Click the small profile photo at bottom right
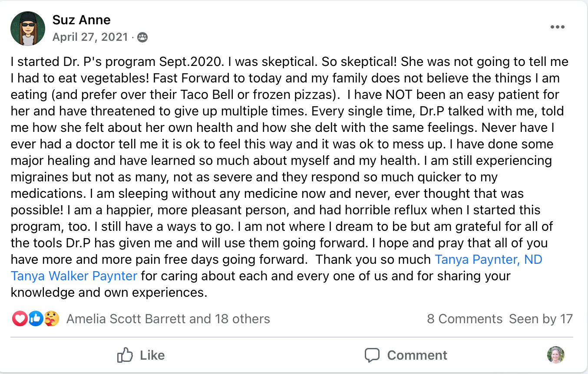 (555, 355)
